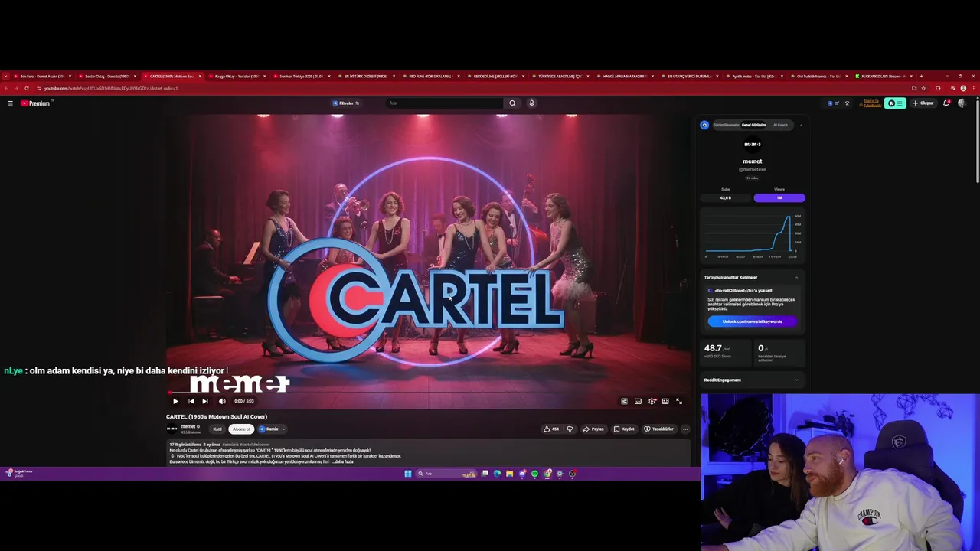Click the video progress bar start

click(170, 393)
